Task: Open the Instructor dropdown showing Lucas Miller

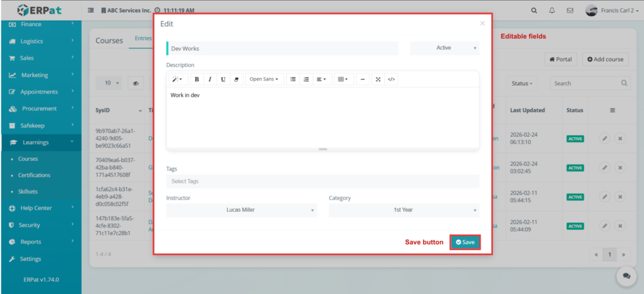Action: 241,210
